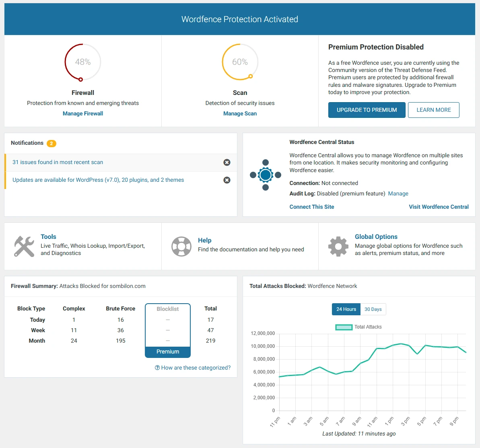The height and width of the screenshot is (448, 480).
Task: Click the Tools wrench and hammer icon
Action: point(24,247)
